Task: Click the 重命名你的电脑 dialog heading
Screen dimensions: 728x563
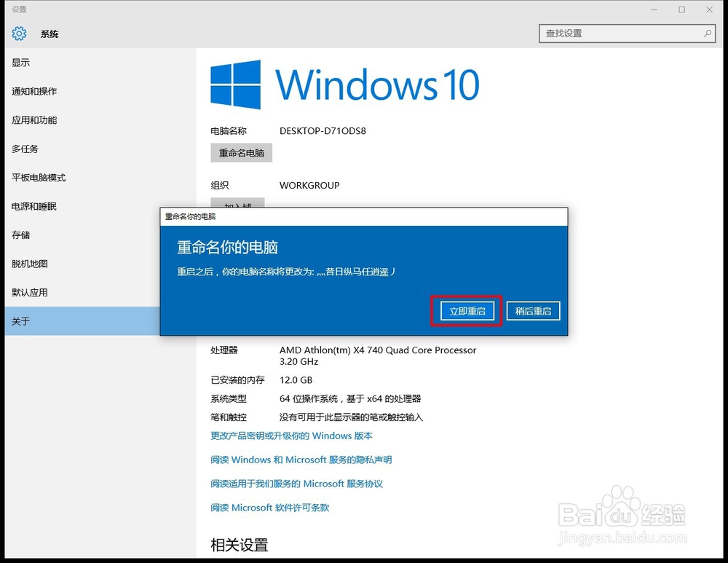Action: click(x=227, y=247)
